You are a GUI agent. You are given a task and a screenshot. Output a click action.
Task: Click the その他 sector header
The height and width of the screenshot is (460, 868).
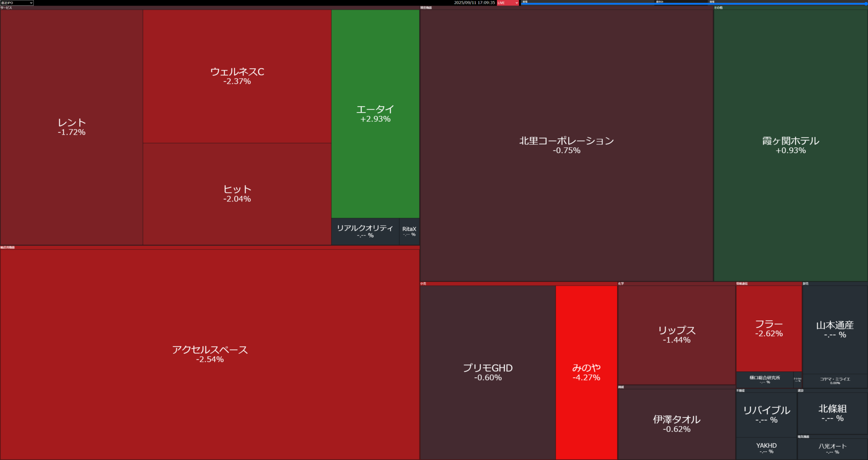(791, 8)
